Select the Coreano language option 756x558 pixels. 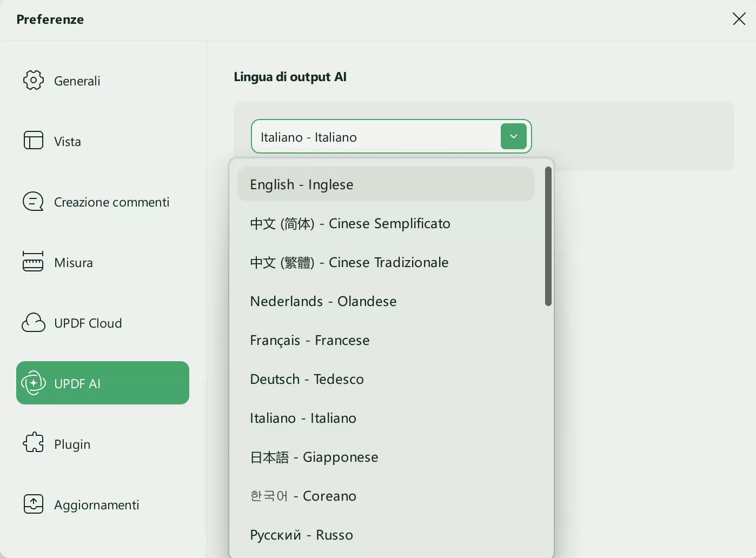(x=386, y=496)
